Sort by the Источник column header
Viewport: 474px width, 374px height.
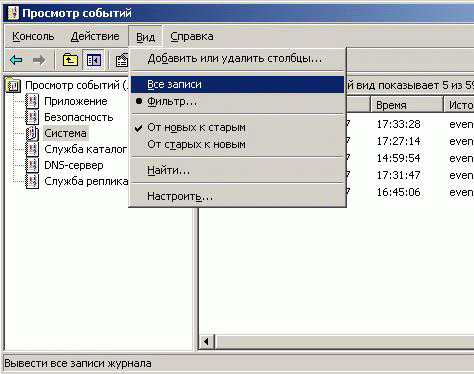coord(459,105)
